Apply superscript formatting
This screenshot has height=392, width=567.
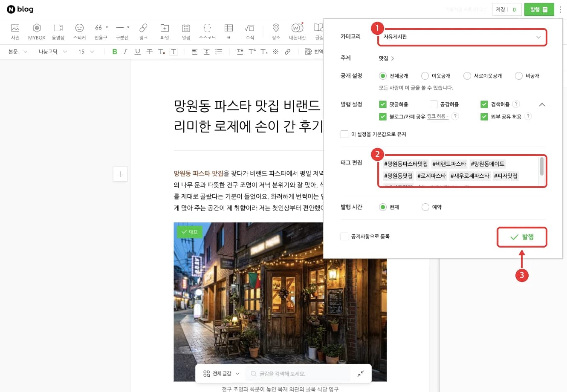(252, 52)
